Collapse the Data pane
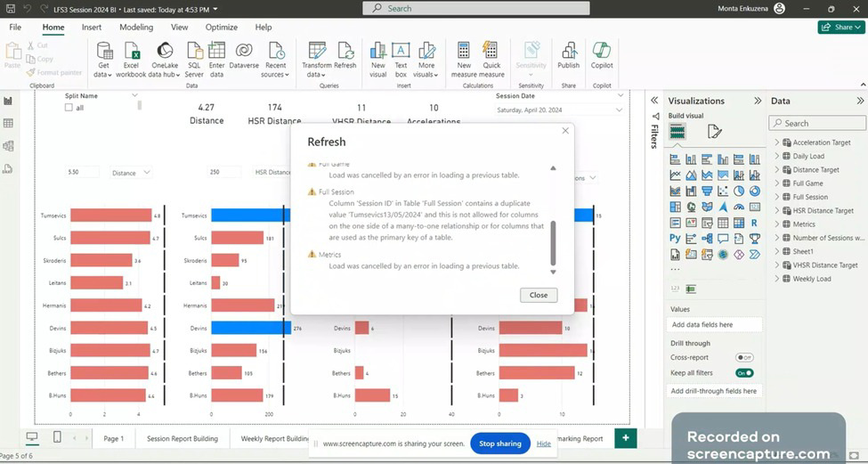Image resolution: width=868 pixels, height=464 pixels. 860,101
